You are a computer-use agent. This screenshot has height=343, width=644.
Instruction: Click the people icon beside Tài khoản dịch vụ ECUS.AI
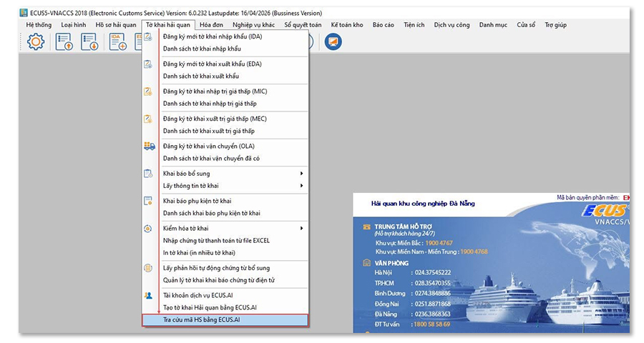click(x=148, y=295)
